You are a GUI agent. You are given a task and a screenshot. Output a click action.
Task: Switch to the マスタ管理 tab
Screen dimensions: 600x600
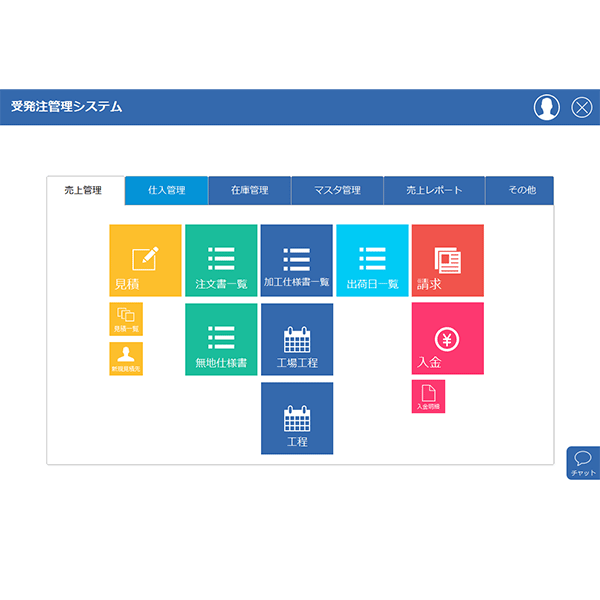coord(337,190)
